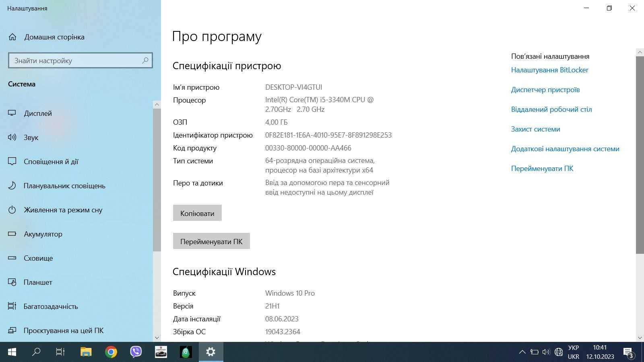644x362 pixels.
Task: Open Захист системи link
Action: coord(535,129)
